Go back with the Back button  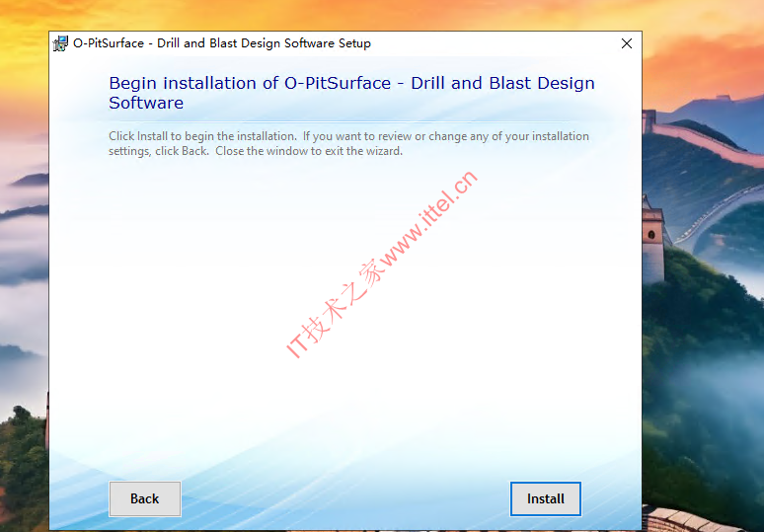click(145, 498)
